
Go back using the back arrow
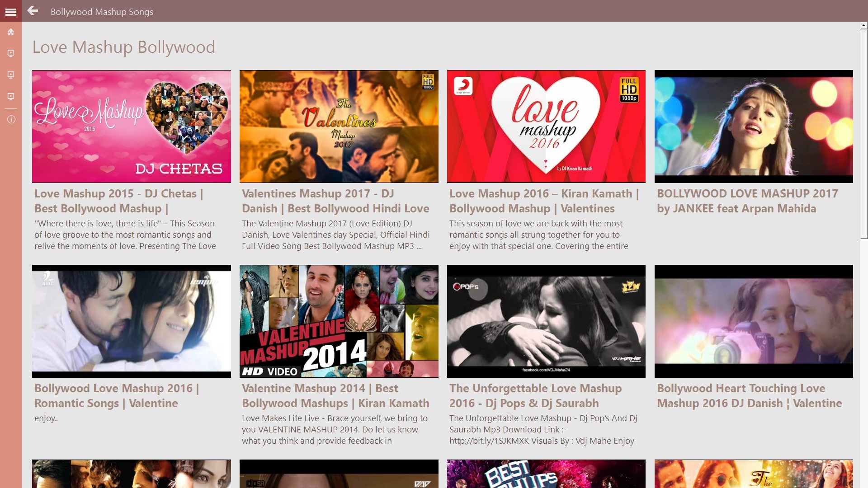(33, 11)
